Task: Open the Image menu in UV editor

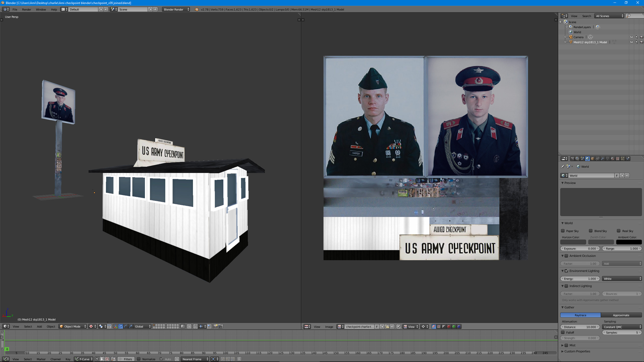Action: 329,327
